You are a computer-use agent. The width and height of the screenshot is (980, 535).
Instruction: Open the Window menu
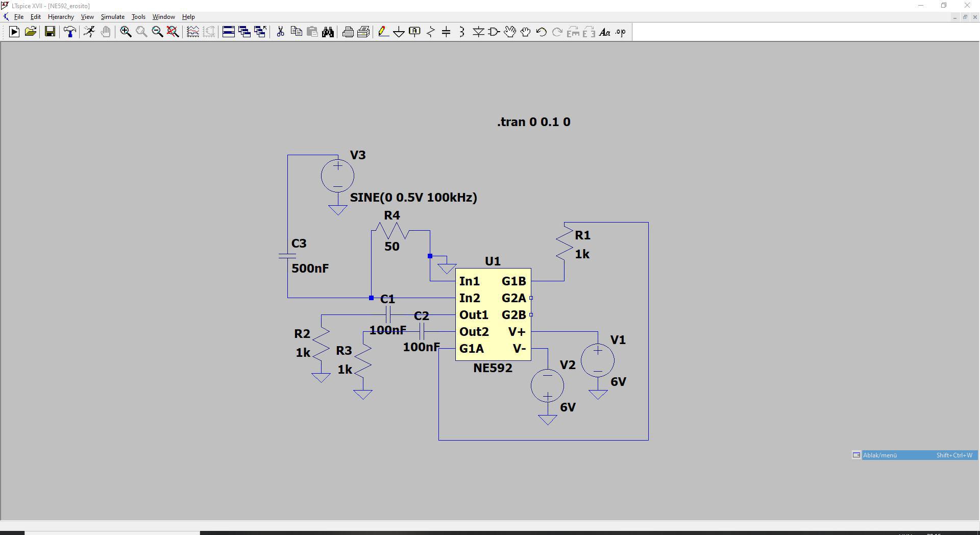(x=164, y=17)
